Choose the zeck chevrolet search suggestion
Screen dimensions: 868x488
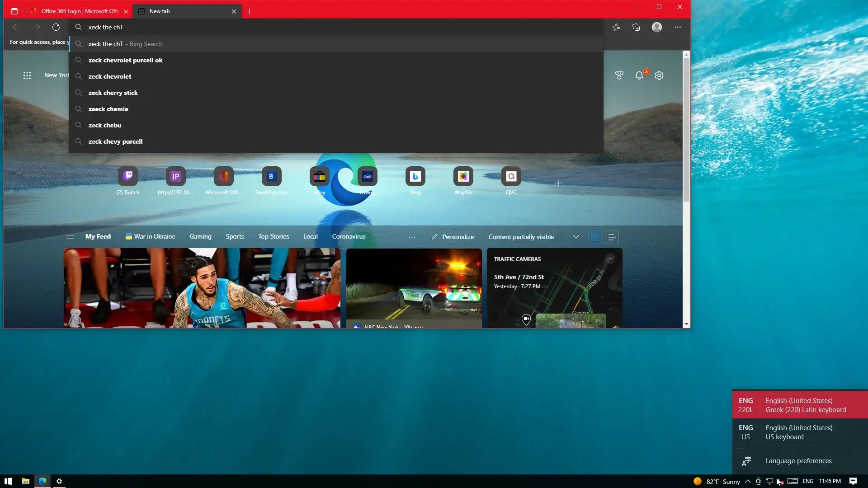110,76
